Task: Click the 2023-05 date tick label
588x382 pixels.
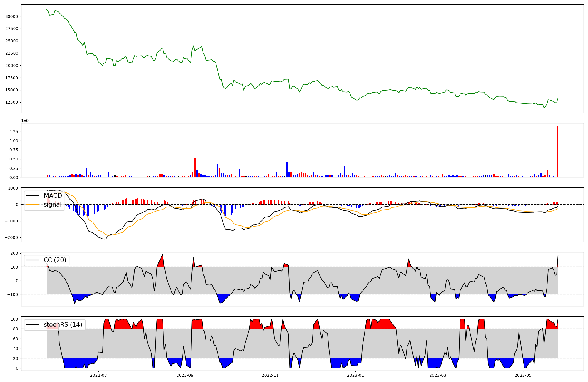Action: click(523, 375)
